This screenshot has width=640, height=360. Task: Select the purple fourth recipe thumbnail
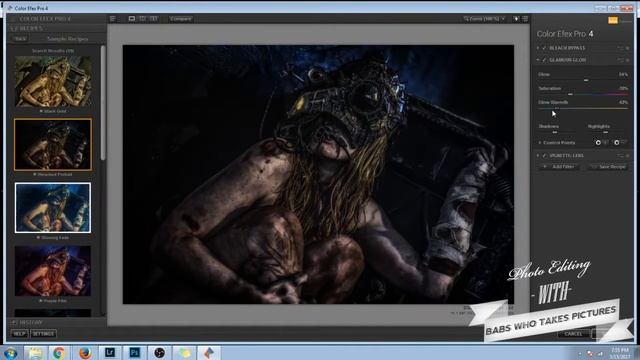[x=53, y=271]
